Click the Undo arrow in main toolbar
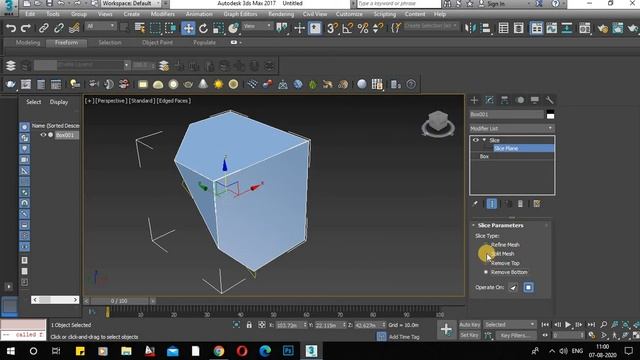 pyautogui.click(x=11, y=28)
